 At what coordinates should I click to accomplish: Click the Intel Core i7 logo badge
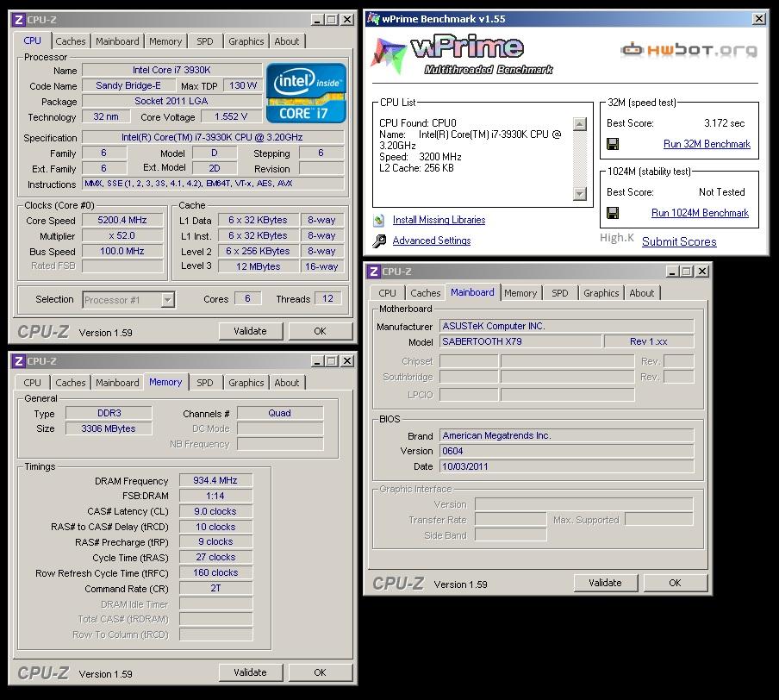(x=306, y=93)
